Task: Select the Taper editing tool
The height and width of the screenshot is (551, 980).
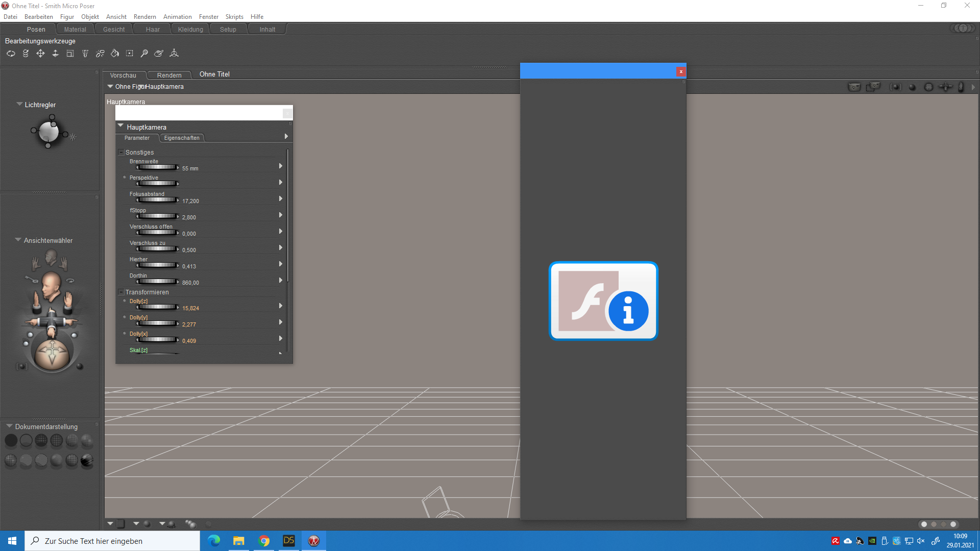Action: pyautogui.click(x=85, y=54)
